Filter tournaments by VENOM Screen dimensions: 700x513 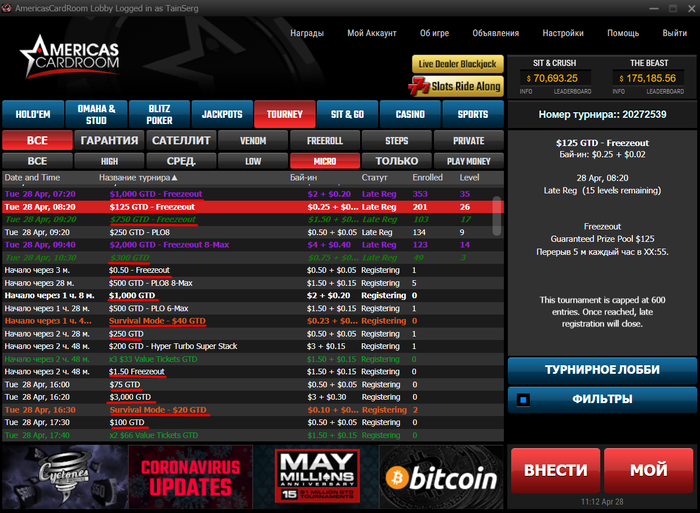coord(253,141)
